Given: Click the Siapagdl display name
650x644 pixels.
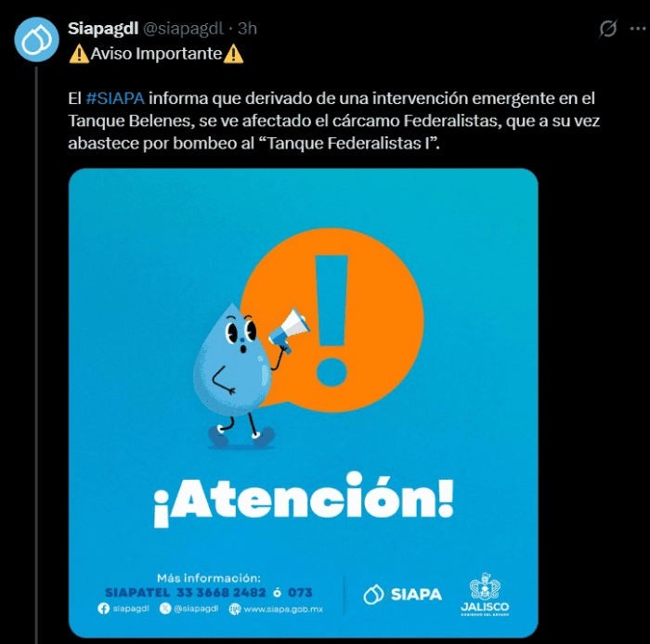Looking at the screenshot, I should coord(103,29).
